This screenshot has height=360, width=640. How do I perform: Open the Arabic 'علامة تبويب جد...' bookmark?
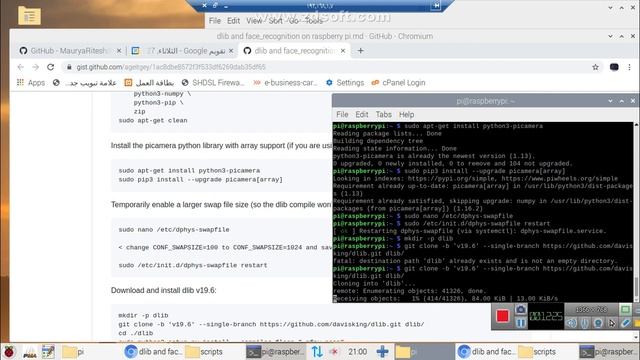tap(84, 82)
